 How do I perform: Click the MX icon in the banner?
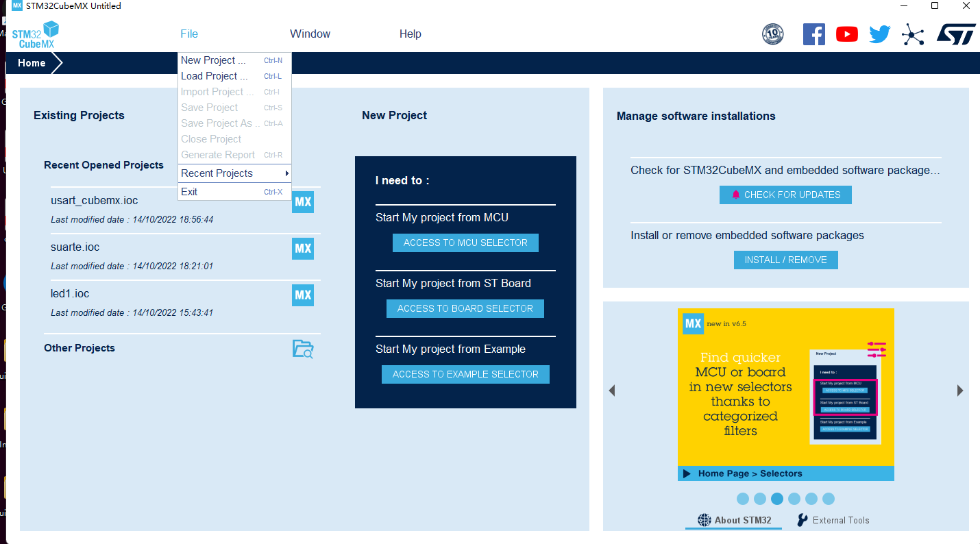point(693,323)
